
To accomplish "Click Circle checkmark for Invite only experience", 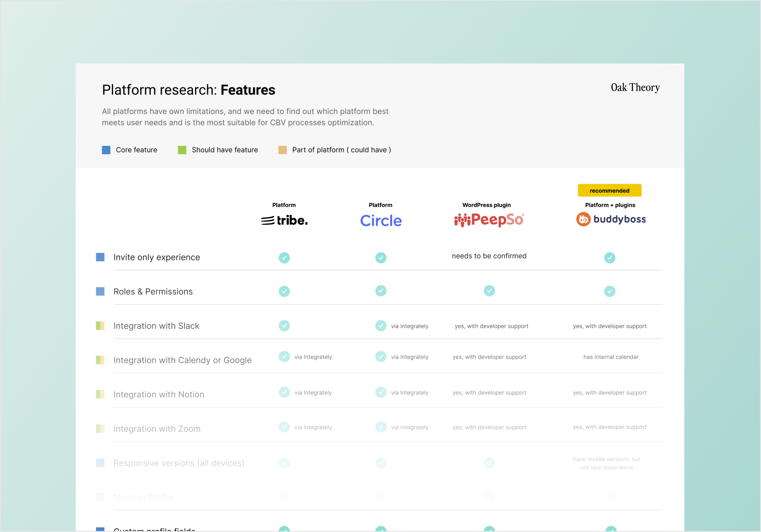I will pos(381,258).
